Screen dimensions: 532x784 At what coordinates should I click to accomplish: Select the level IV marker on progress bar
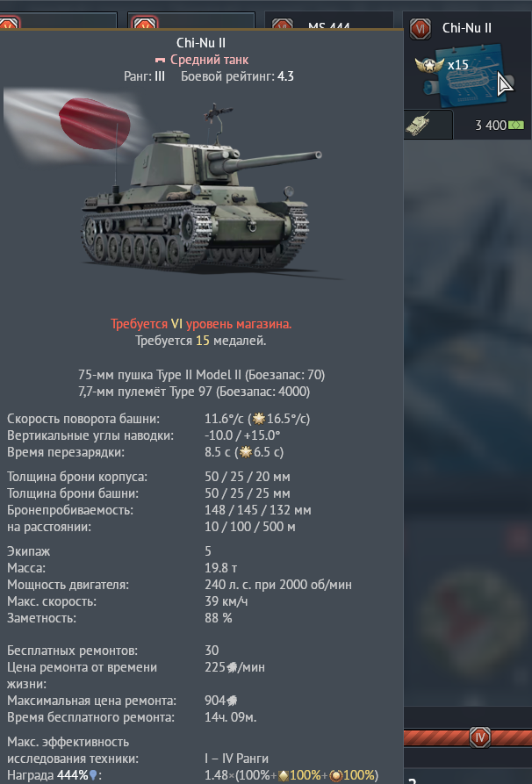tap(480, 737)
